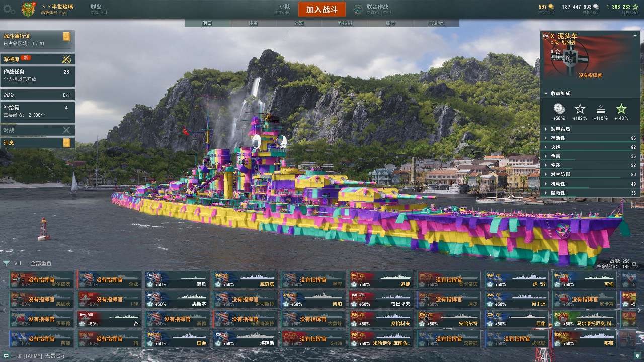644x362 pixels.
Task: Click the 没有指挥官 commander slot on ship card
Action: pyautogui.click(x=590, y=75)
